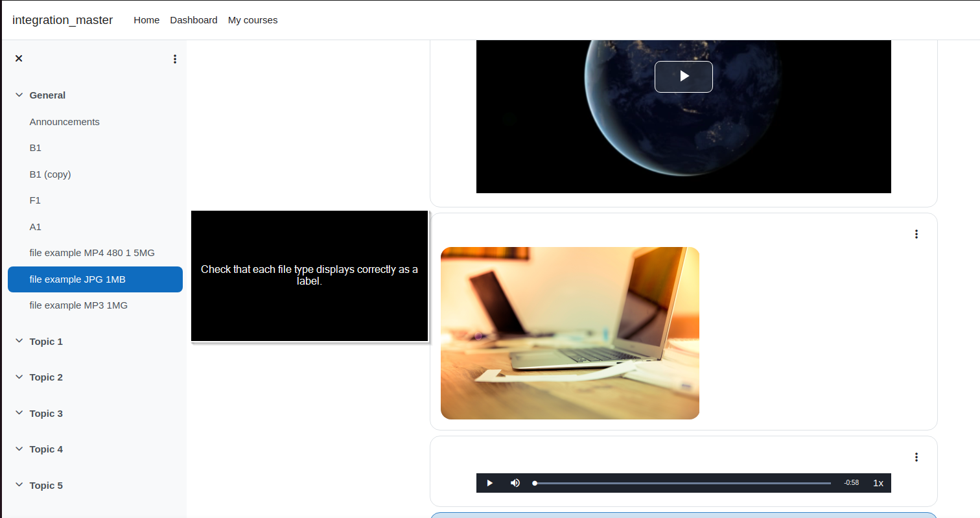Collapse Topic 3 section chevron

coord(19,414)
